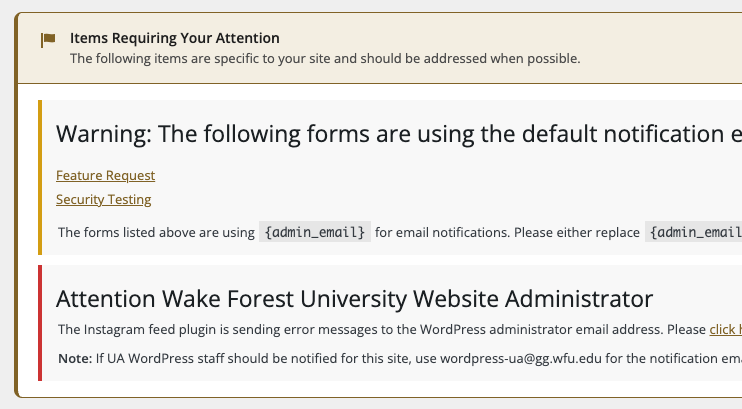Open the Feature Request form link
The image size is (742, 409).
tap(105, 175)
